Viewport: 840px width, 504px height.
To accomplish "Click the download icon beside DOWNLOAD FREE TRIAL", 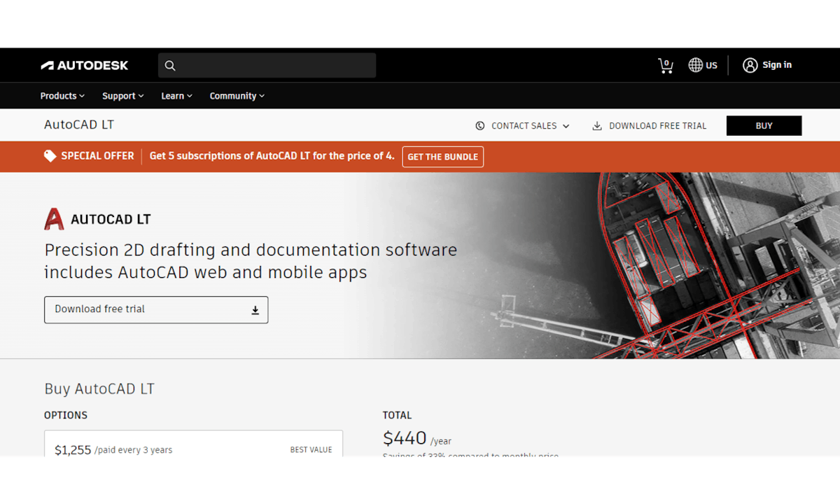I will (x=596, y=125).
